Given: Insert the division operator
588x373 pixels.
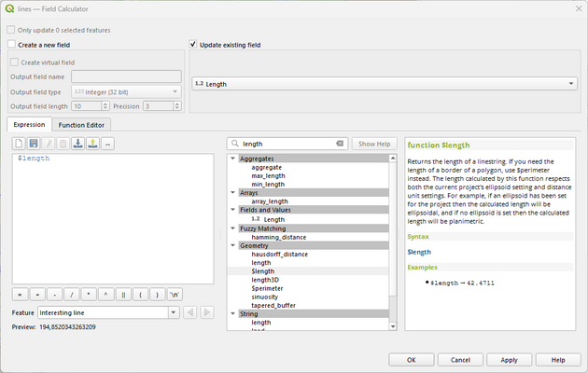Looking at the screenshot, I should click(x=72, y=295).
